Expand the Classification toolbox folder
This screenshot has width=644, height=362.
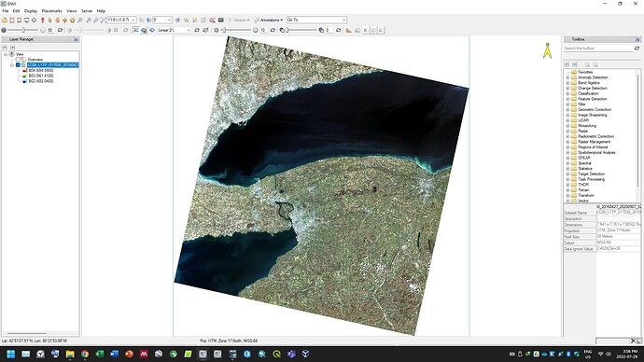pyautogui.click(x=567, y=93)
